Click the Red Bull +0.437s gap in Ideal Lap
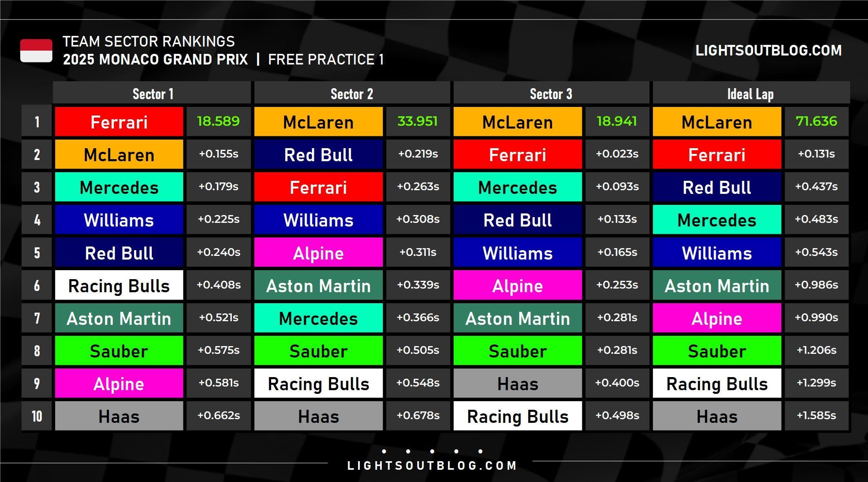Image resolution: width=868 pixels, height=482 pixels. [x=817, y=187]
